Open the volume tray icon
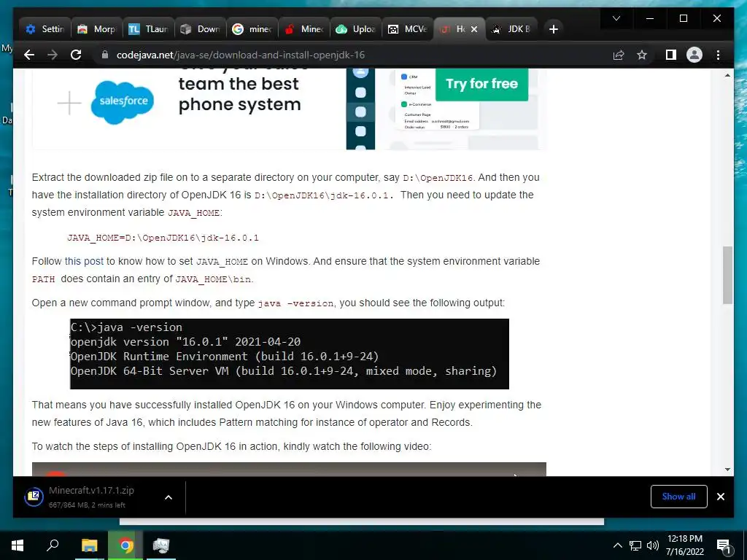 coord(652,545)
